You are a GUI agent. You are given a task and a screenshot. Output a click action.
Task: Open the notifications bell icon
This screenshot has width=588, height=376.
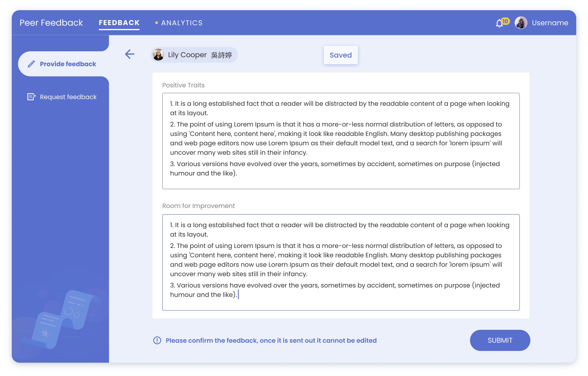pyautogui.click(x=499, y=24)
